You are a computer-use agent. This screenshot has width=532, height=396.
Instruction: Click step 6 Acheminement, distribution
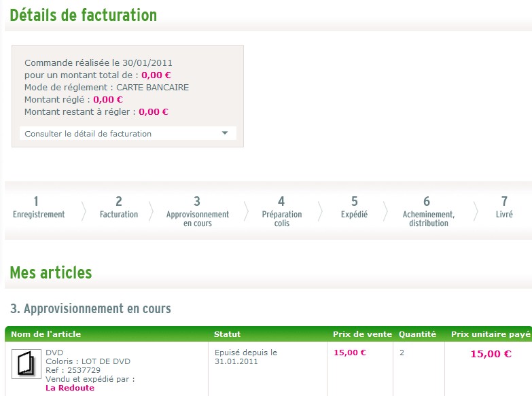(x=427, y=211)
